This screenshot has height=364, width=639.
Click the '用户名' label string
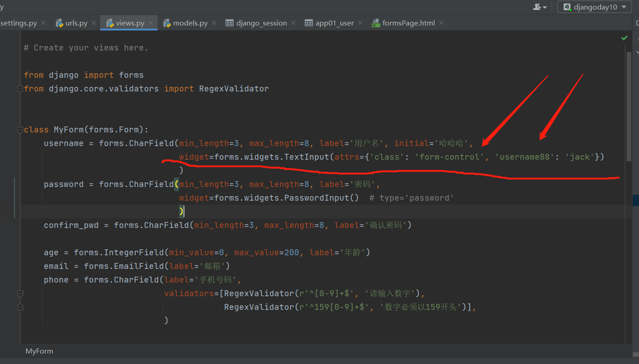367,143
